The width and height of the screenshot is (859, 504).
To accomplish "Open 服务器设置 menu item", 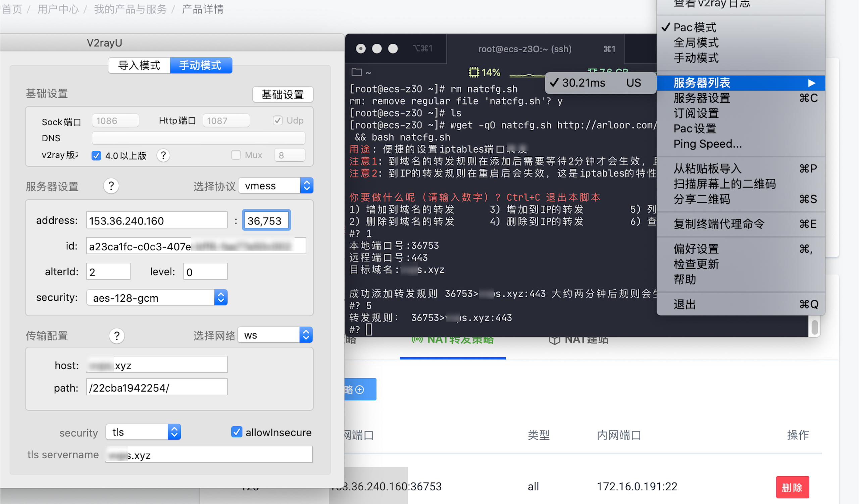I will pos(741,98).
